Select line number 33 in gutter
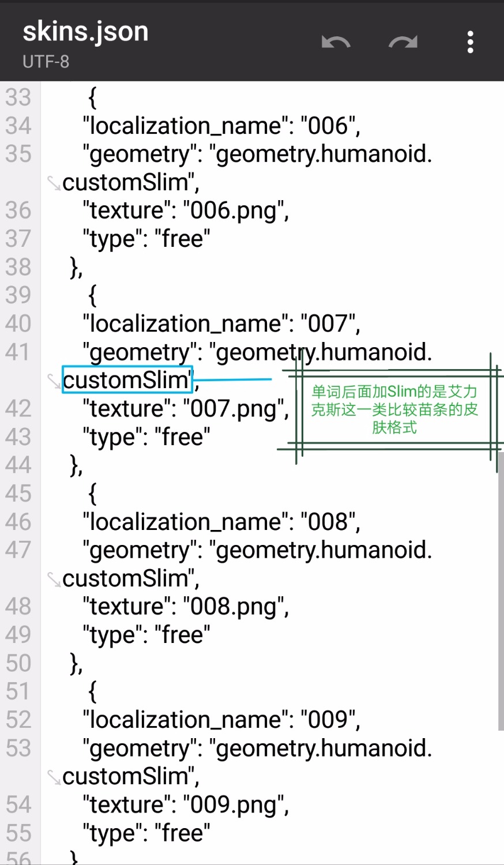The width and height of the screenshot is (504, 865). click(18, 97)
